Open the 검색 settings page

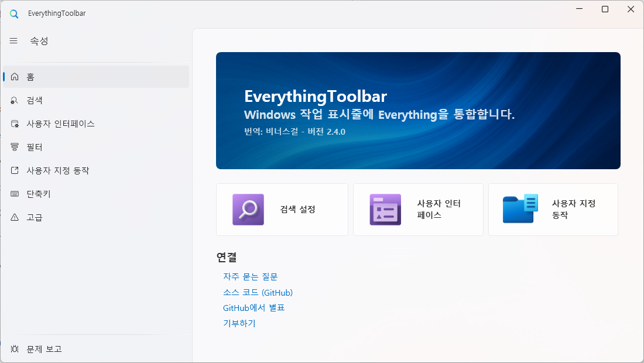pos(95,100)
